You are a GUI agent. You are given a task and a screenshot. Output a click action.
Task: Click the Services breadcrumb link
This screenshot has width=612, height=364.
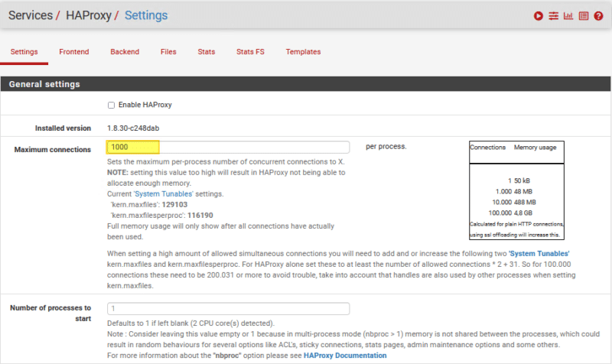(29, 15)
